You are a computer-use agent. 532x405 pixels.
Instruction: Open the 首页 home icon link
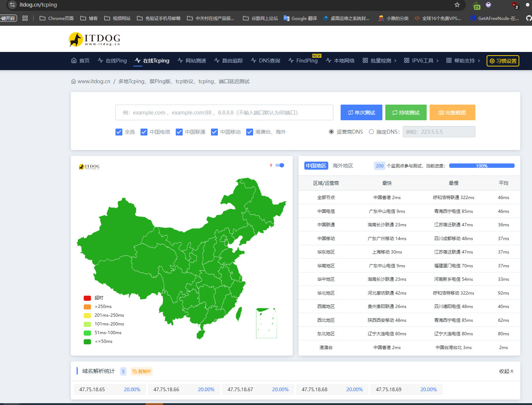click(x=80, y=61)
